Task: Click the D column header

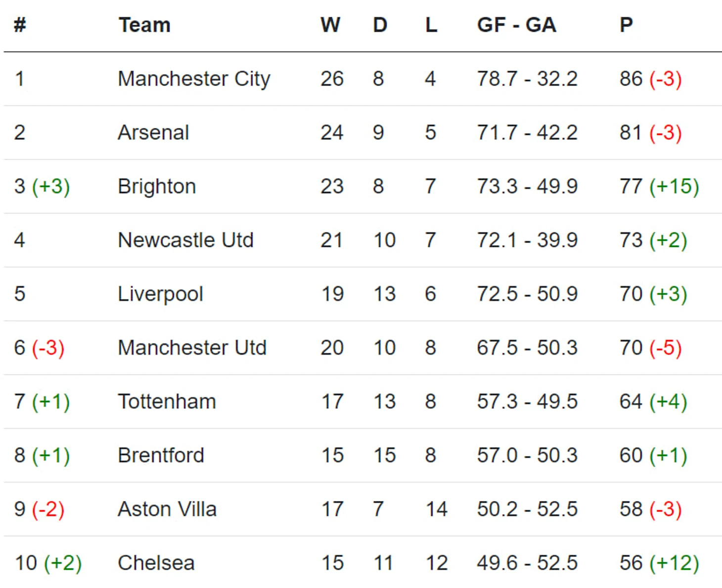Action: tap(380, 25)
